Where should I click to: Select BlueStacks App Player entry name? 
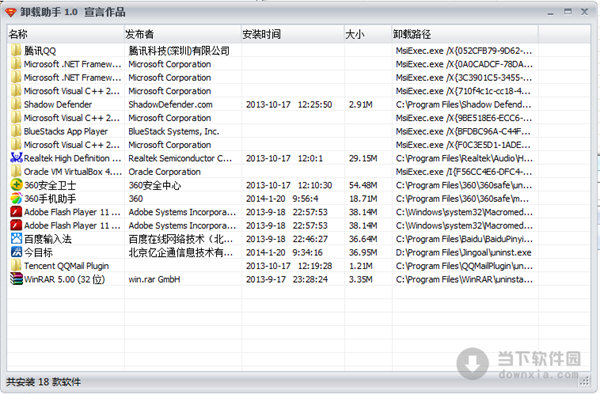(x=66, y=131)
